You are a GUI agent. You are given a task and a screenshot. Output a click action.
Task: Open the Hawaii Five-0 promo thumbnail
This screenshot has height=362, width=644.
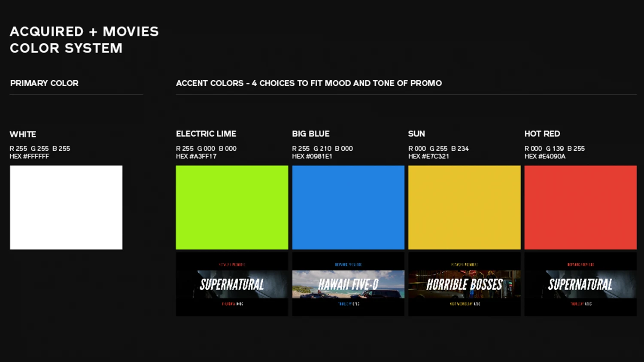(x=348, y=284)
